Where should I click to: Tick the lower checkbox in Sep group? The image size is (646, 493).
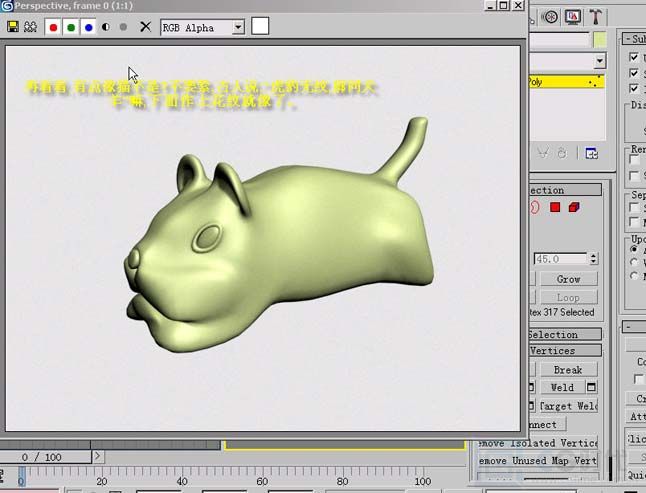pos(634,222)
